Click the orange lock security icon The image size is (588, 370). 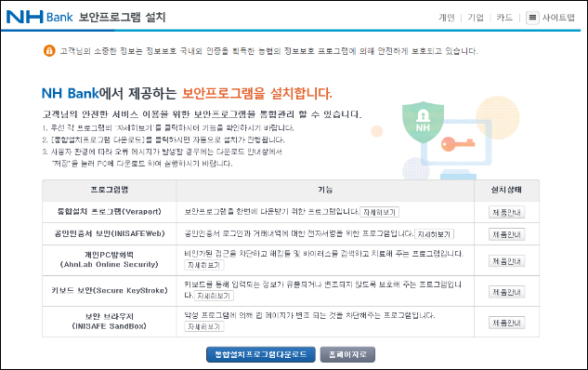49,50
